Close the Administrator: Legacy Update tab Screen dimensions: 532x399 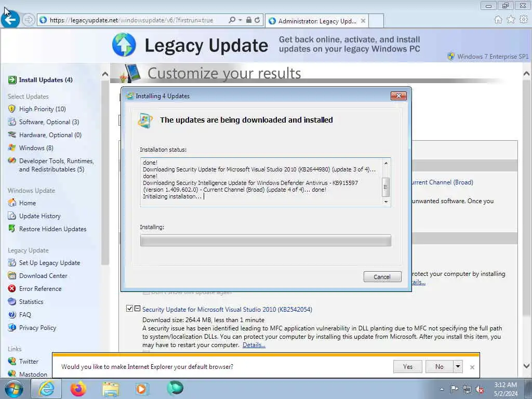click(363, 21)
